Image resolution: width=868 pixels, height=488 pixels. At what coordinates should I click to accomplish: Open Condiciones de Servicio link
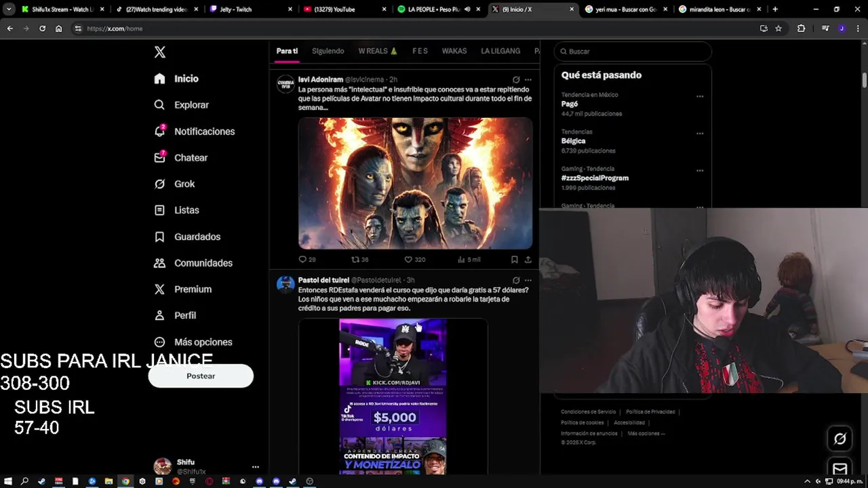click(x=588, y=412)
